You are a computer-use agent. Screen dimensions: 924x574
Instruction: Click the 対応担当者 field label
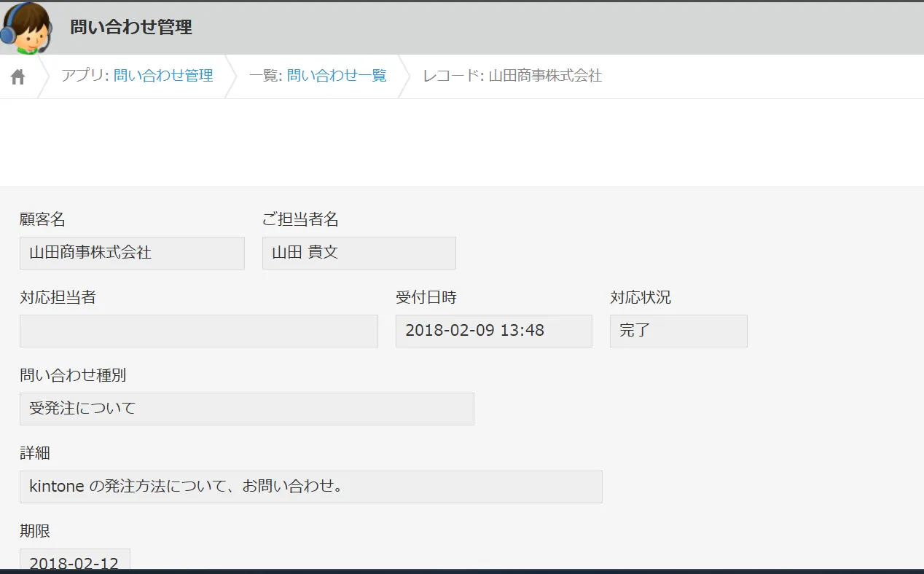pyautogui.click(x=58, y=297)
